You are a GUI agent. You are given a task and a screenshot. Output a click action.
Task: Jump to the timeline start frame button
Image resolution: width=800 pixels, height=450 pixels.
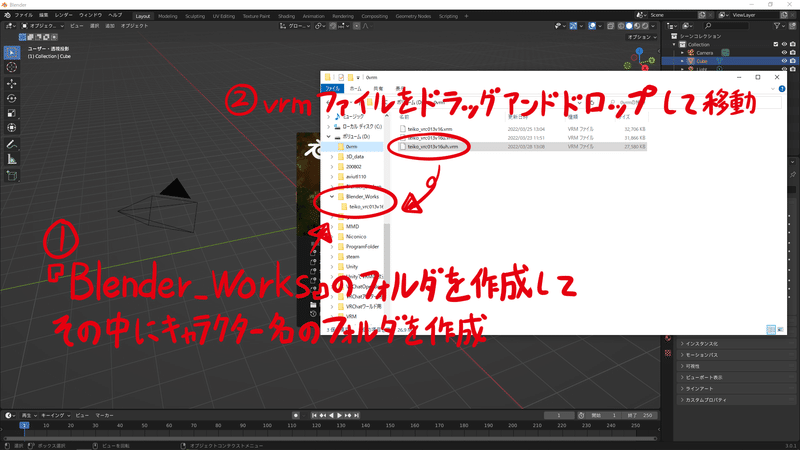click(314, 415)
